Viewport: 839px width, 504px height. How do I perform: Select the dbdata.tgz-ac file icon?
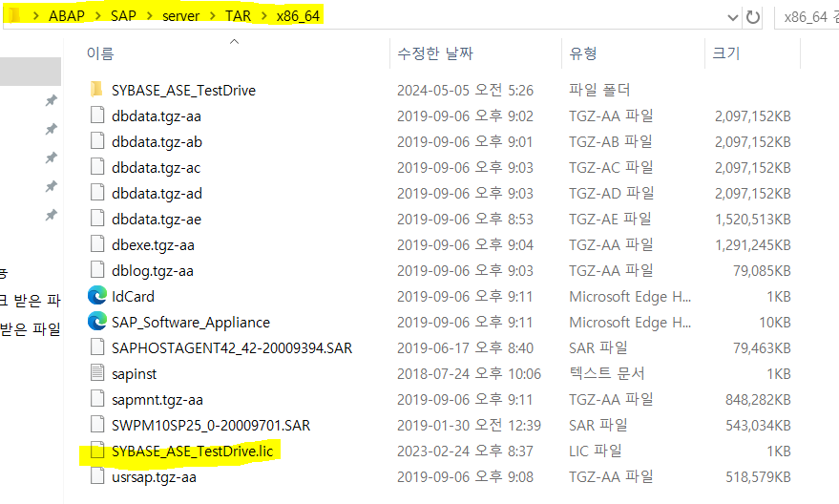pos(97,166)
